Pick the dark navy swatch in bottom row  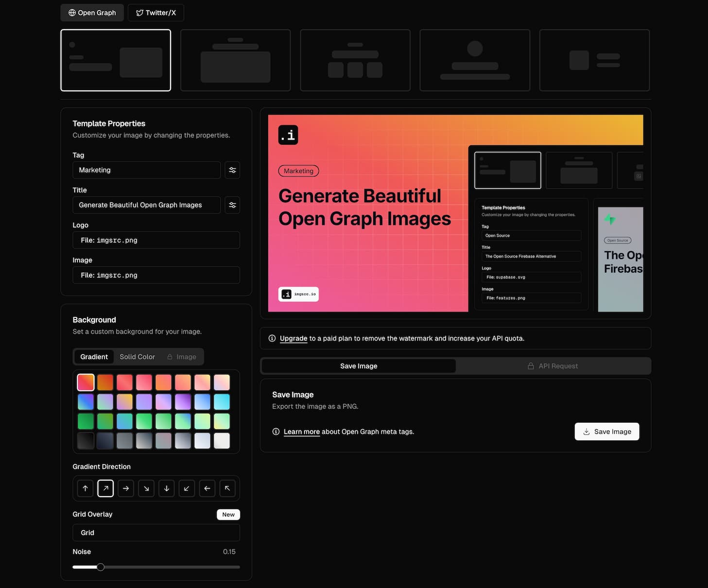click(x=105, y=441)
